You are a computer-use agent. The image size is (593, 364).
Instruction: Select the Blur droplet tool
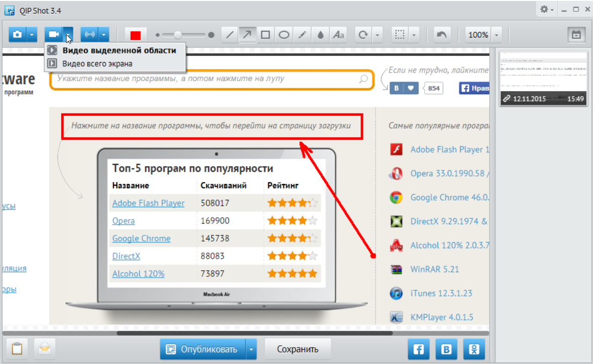(320, 35)
